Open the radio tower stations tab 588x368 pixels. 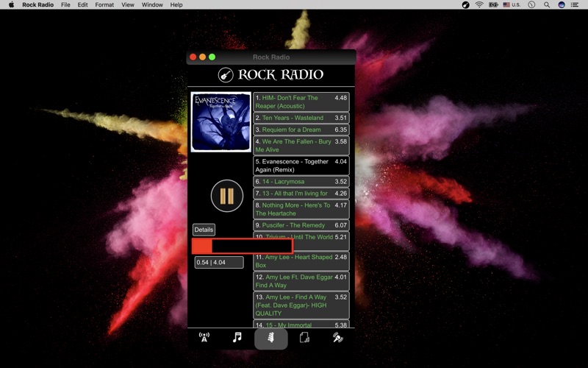204,337
